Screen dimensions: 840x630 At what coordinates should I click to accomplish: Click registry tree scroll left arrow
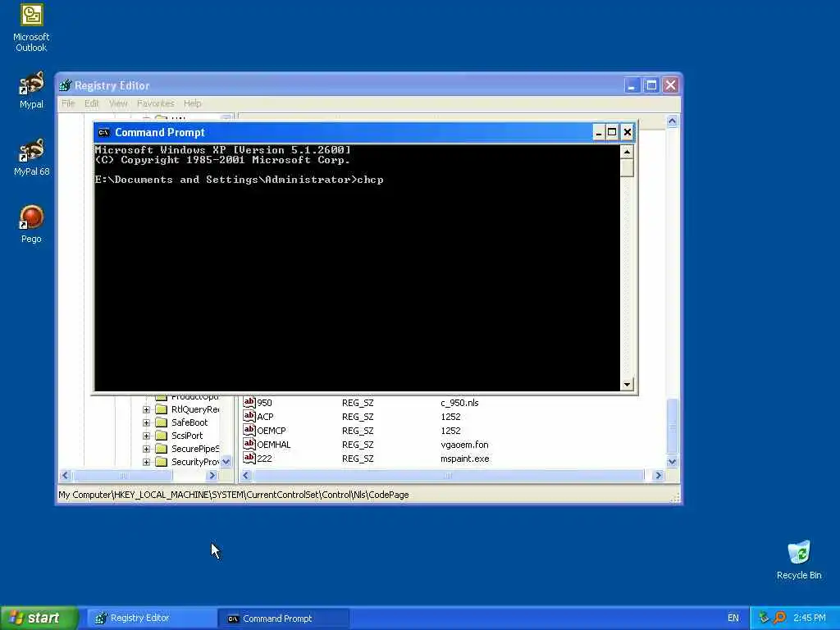(66, 475)
